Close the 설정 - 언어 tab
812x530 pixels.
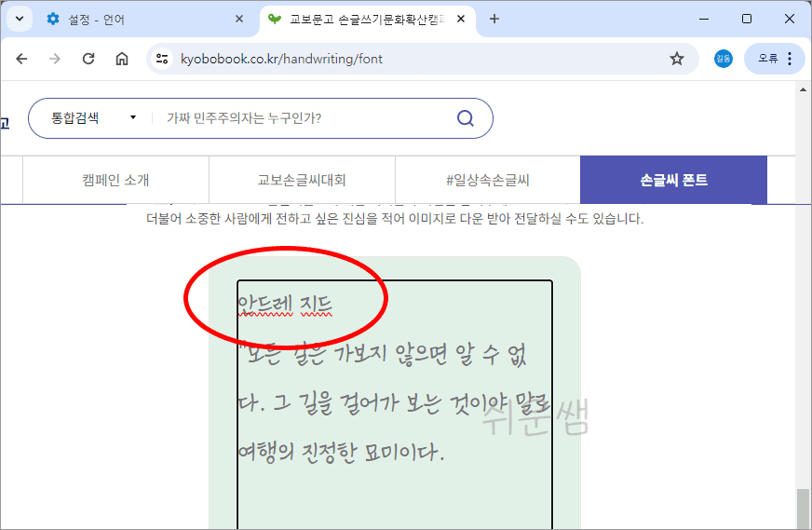(239, 20)
